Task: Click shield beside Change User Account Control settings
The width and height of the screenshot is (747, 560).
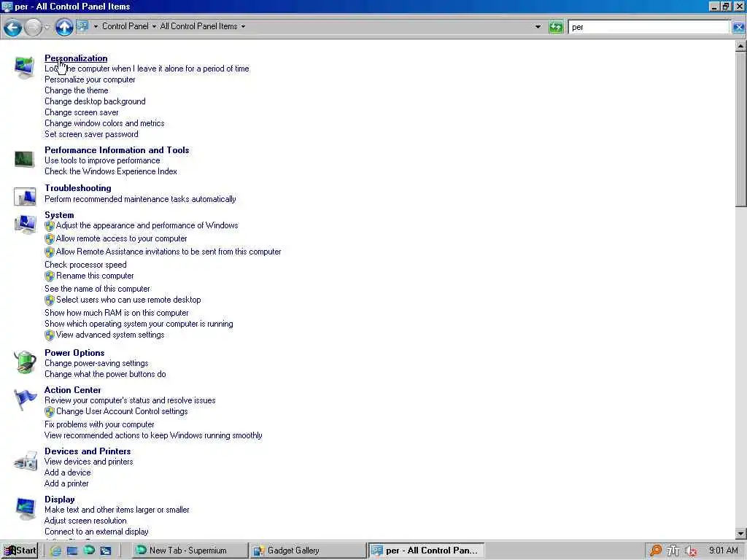Action: point(50,412)
